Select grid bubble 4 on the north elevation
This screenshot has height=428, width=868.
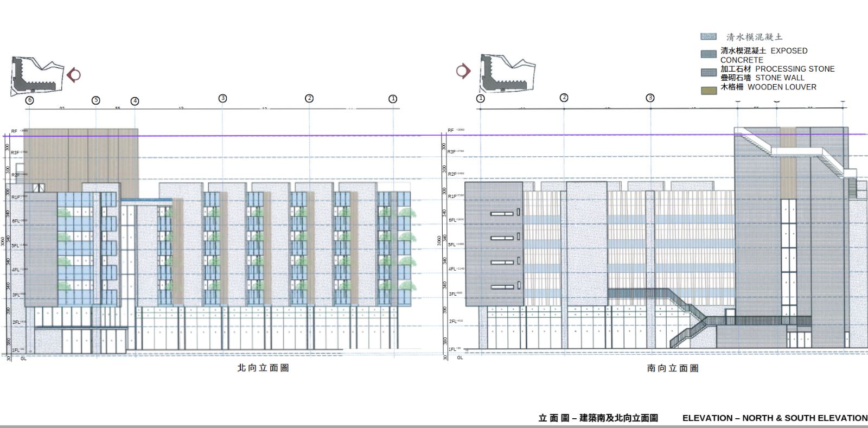(135, 101)
